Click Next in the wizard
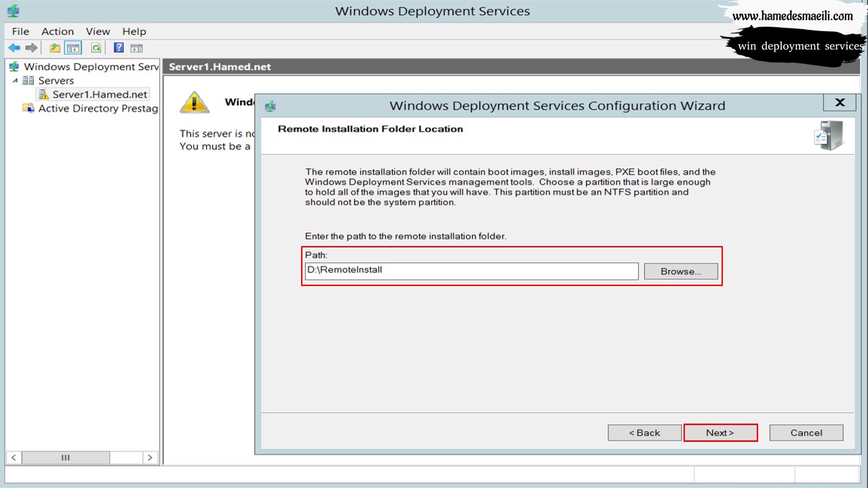This screenshot has height=488, width=868. (720, 432)
